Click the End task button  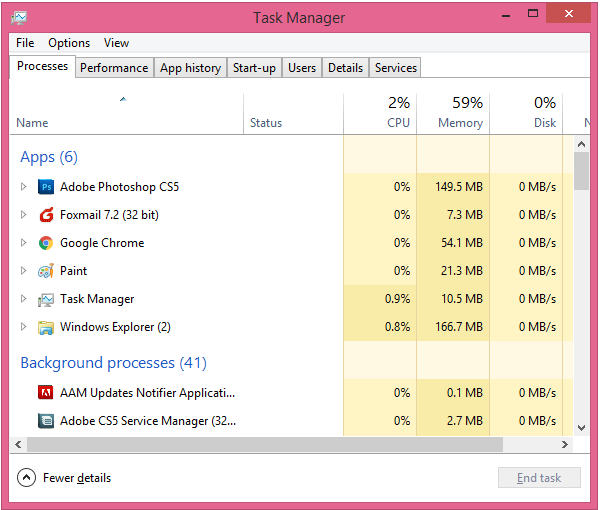coord(539,477)
